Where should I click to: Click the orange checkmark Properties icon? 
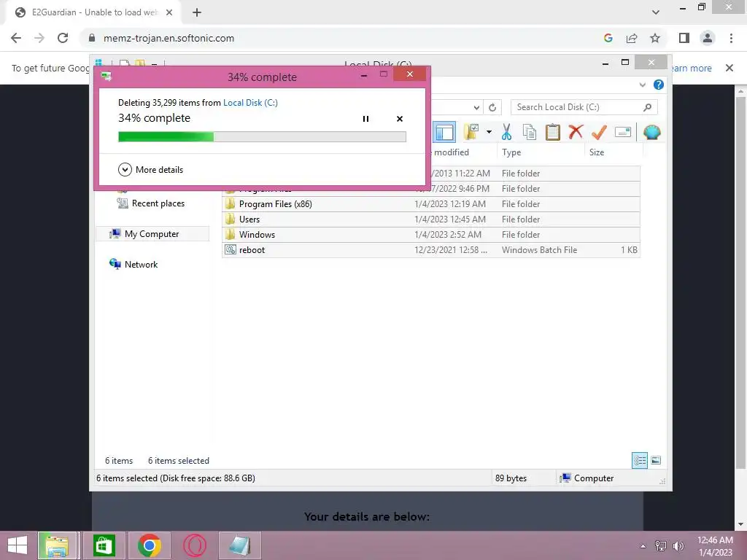(x=599, y=132)
